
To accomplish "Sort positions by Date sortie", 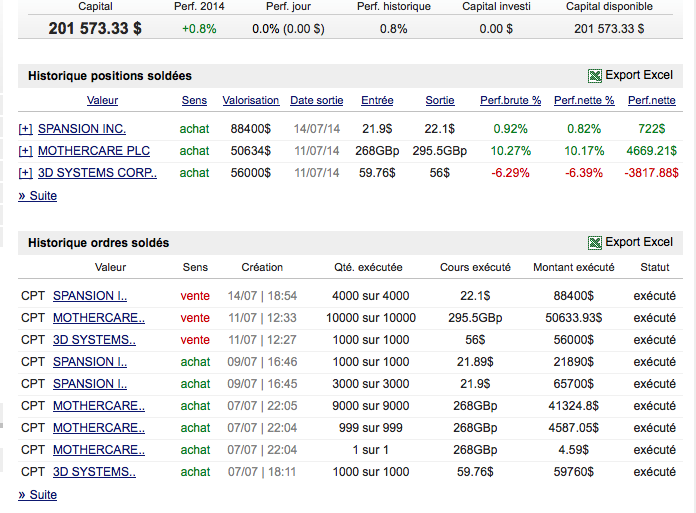I will 316,100.
